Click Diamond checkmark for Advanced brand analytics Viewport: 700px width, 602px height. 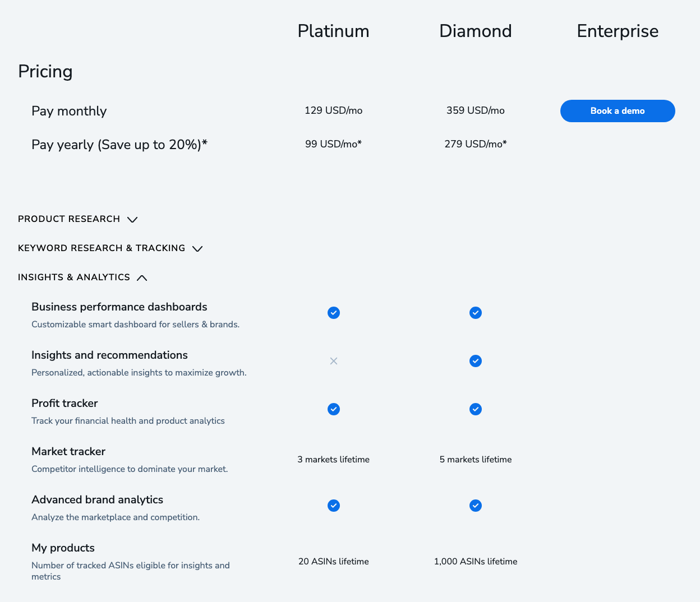pyautogui.click(x=476, y=506)
